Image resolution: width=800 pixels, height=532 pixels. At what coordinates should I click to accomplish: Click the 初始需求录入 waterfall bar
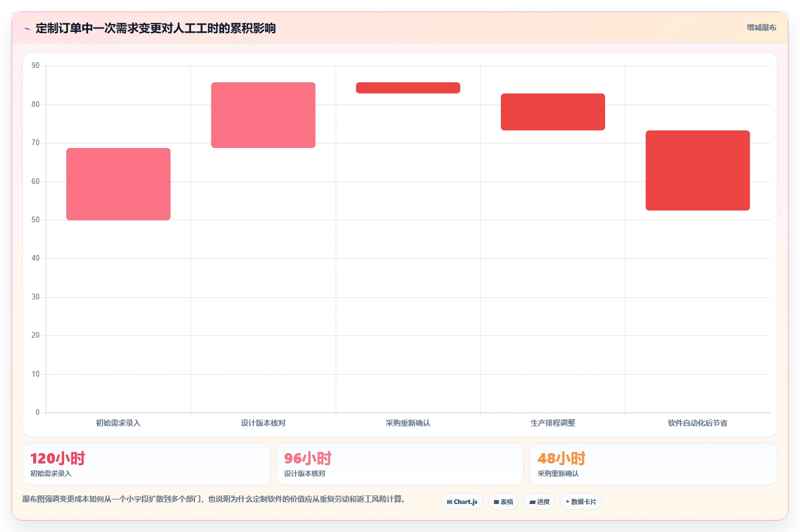click(x=118, y=184)
